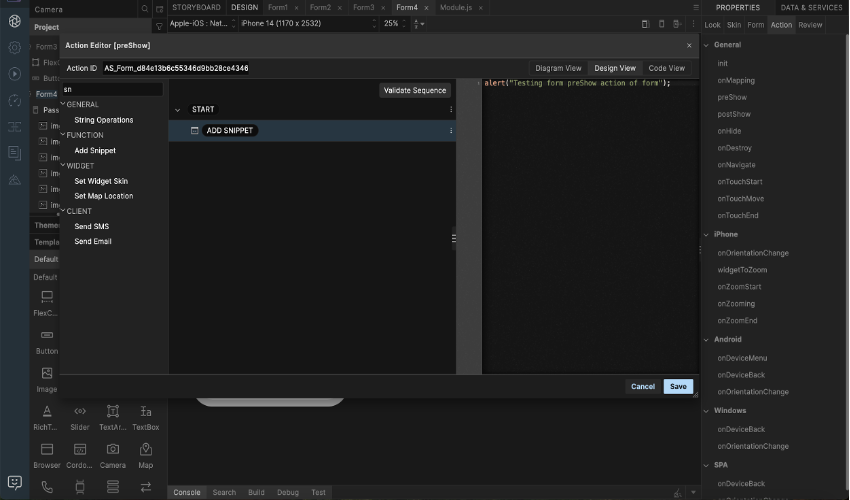Collapse the GENERAL action category
This screenshot has width=850, height=500.
pyautogui.click(x=63, y=104)
